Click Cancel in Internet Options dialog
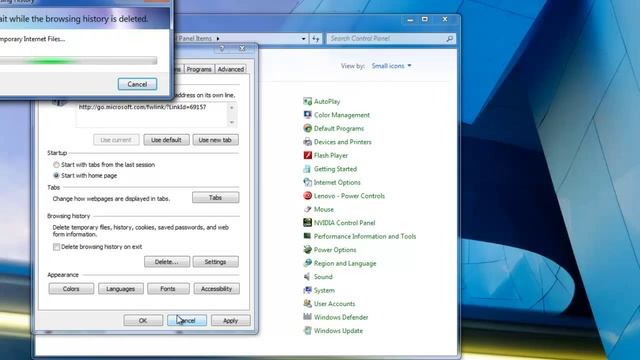Screen dimensions: 640x360 [x=187, y=320]
